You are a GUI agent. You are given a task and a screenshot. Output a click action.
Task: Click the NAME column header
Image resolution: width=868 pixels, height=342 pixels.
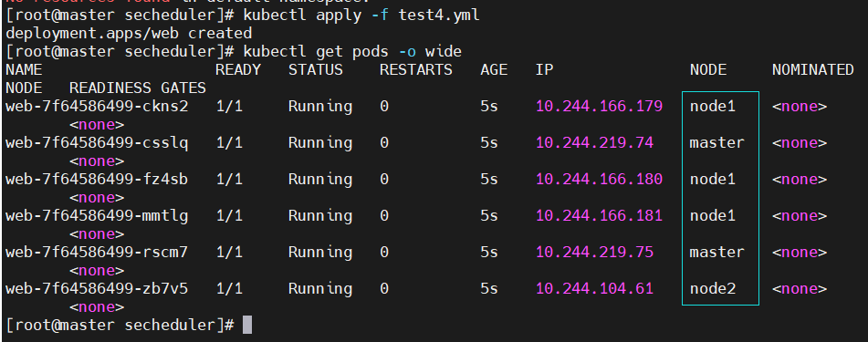24,69
